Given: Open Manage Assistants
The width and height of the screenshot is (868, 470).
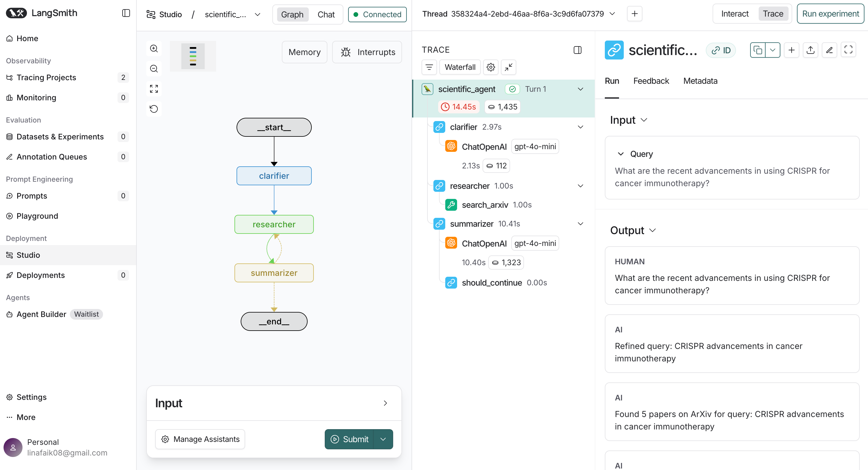Looking at the screenshot, I should pos(200,439).
